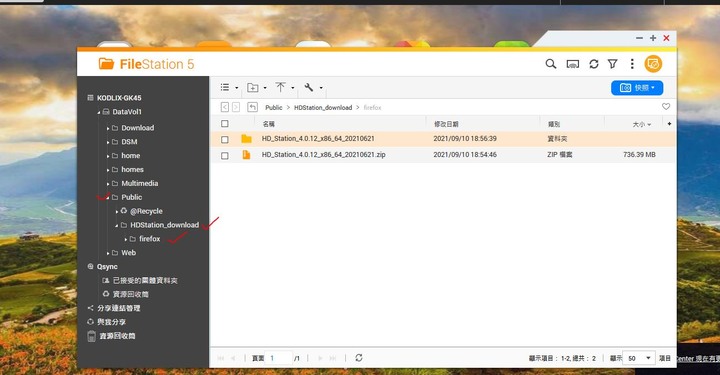Click the blue 快照 snapshot button
720x375 pixels.
(x=637, y=88)
